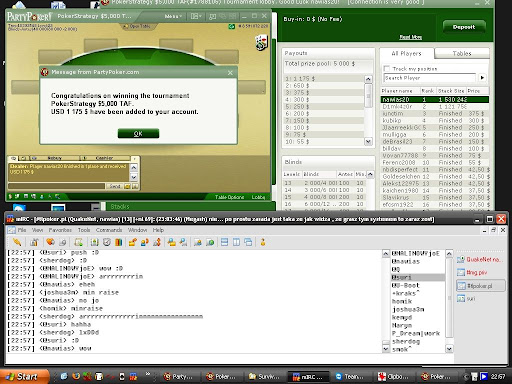Click the Search Player input field
The height and width of the screenshot is (384, 512).
pyautogui.click(x=430, y=78)
